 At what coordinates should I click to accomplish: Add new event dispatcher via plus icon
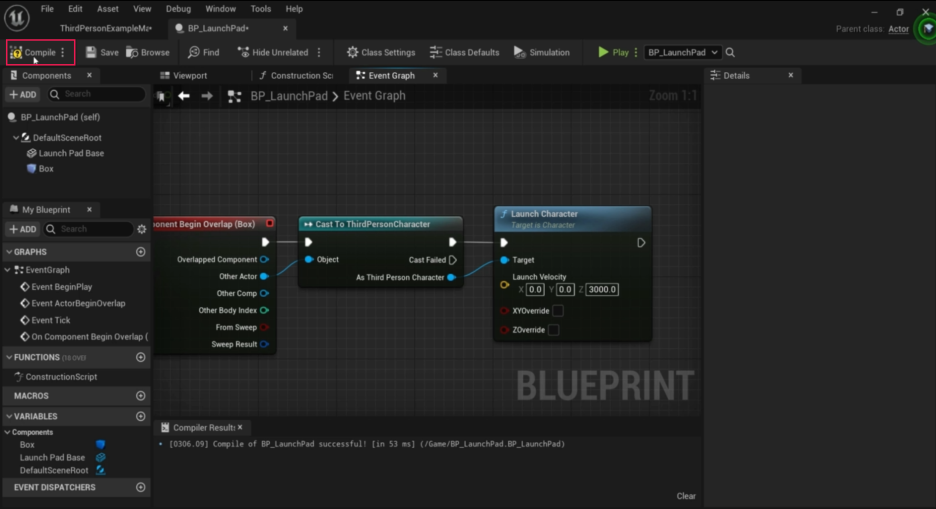point(141,488)
